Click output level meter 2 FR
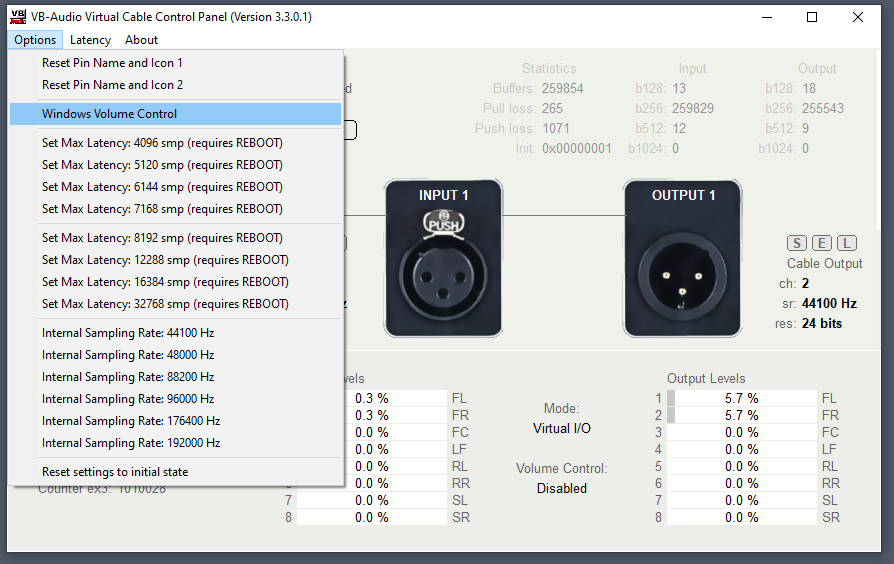 742,415
